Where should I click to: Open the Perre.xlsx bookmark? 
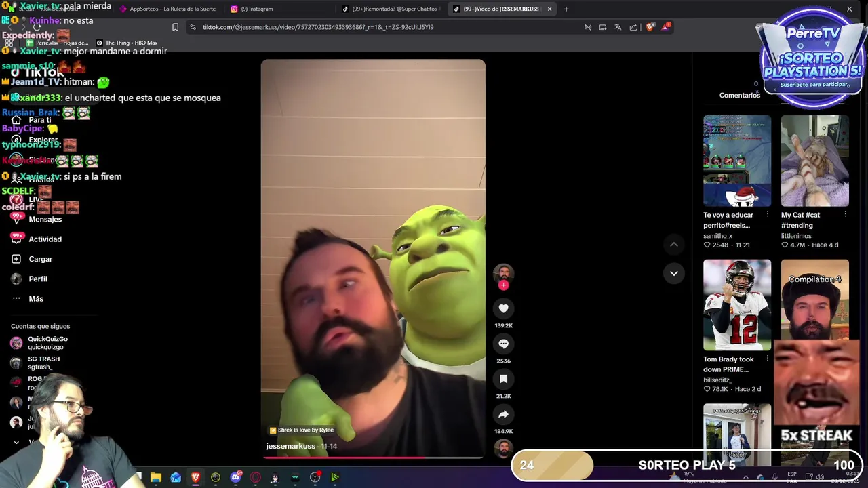(x=56, y=43)
